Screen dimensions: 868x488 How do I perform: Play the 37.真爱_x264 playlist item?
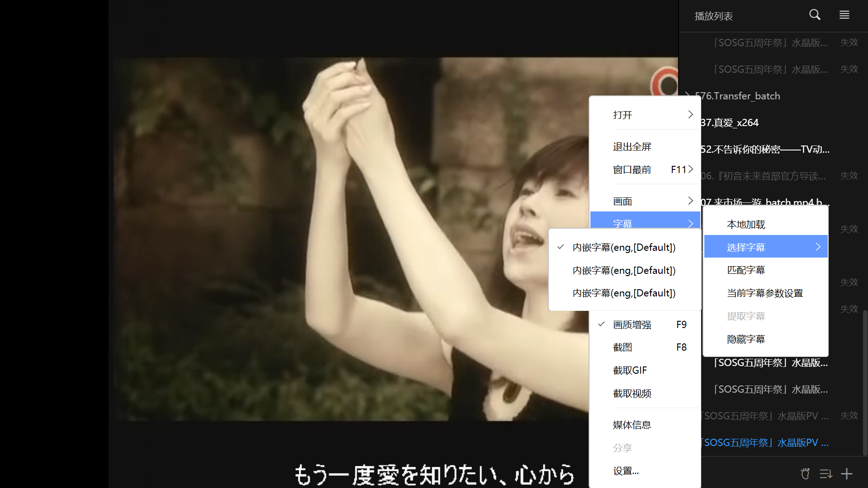pyautogui.click(x=729, y=122)
